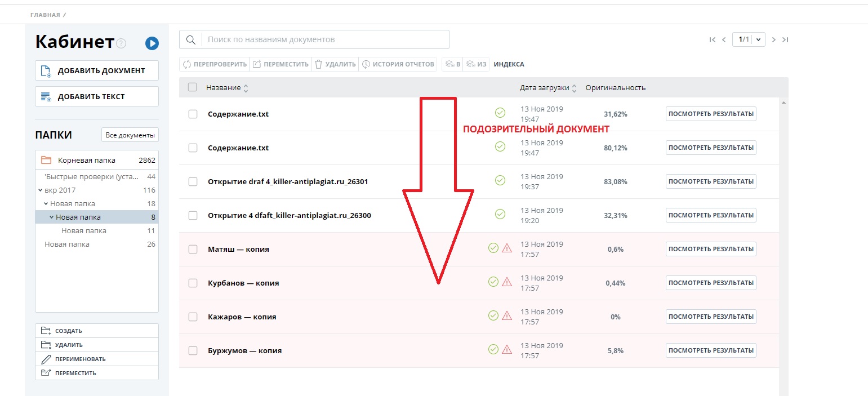View results for Матяш — копия
The height and width of the screenshot is (396, 868).
pyautogui.click(x=711, y=249)
